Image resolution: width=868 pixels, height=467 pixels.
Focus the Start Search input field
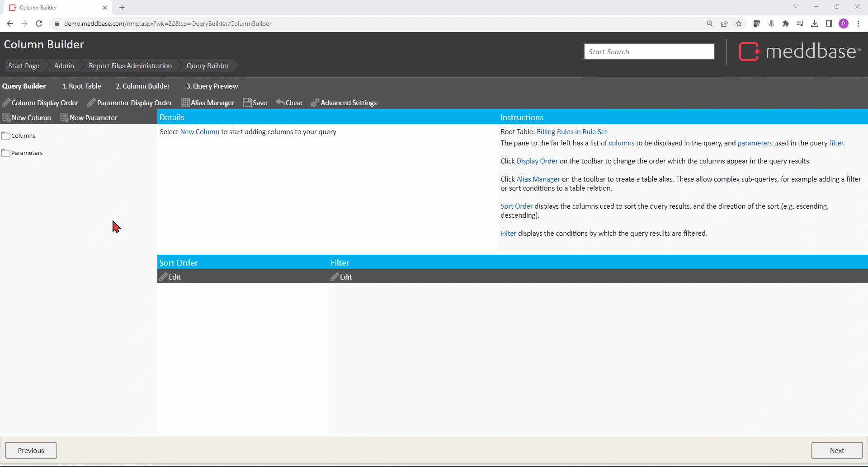(649, 51)
